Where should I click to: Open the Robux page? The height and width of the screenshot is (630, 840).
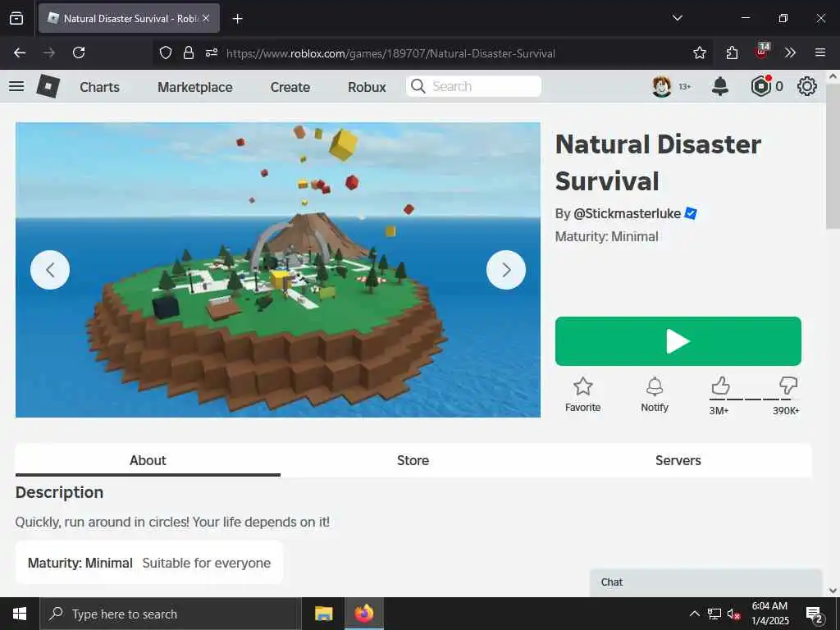click(x=367, y=87)
